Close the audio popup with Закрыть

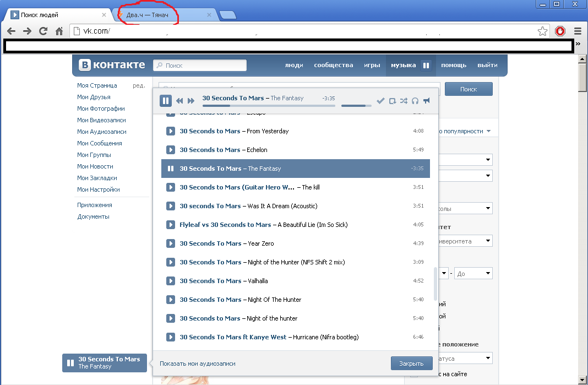tap(411, 363)
